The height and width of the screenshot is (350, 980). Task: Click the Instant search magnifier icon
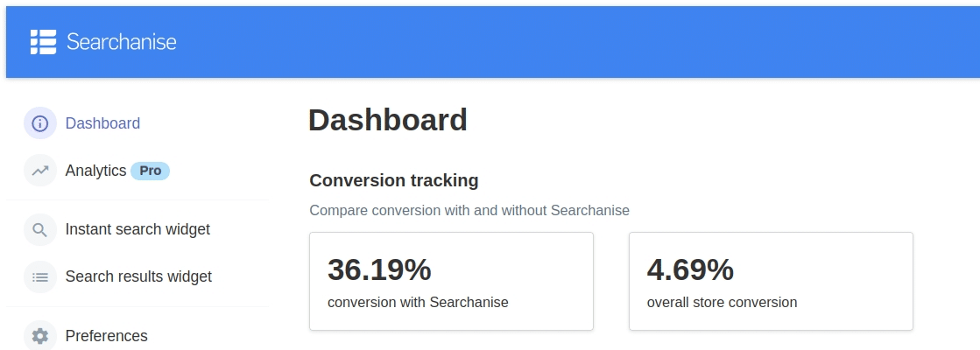(40, 230)
